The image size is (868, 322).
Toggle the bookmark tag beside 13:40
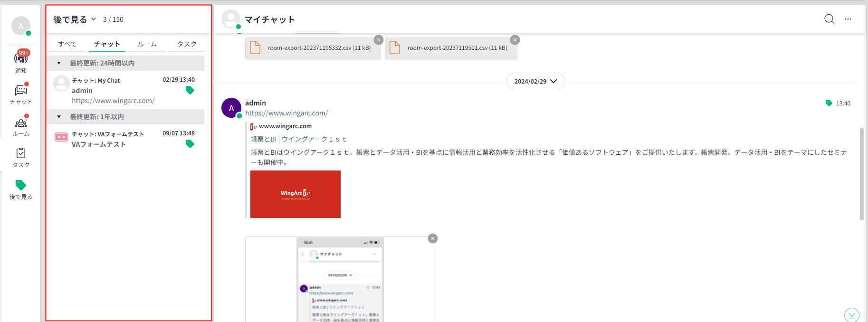tap(829, 103)
